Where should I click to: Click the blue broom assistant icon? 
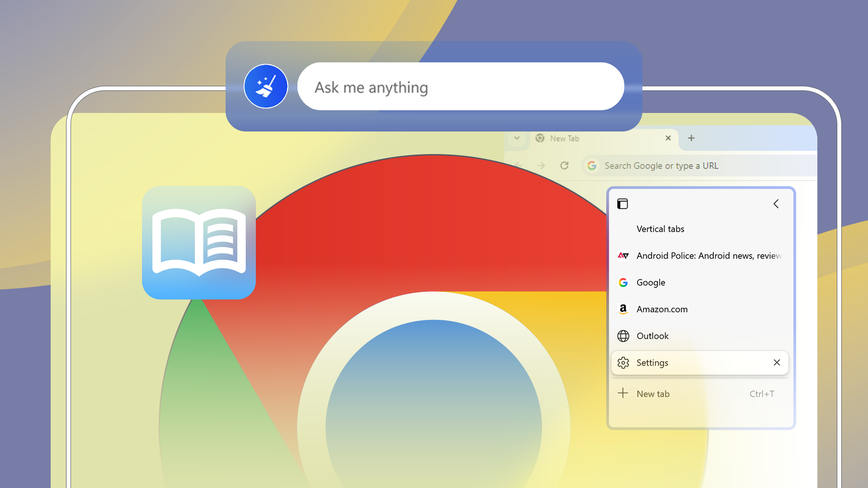[x=266, y=86]
